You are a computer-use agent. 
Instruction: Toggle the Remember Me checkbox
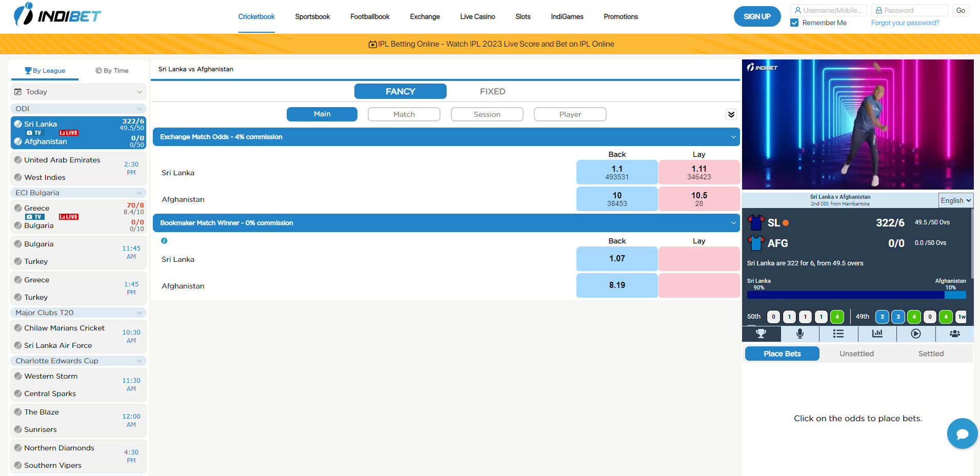(794, 23)
